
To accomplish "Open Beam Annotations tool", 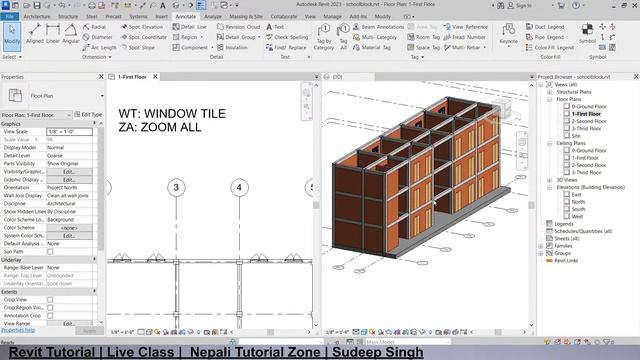I will click(x=378, y=27).
